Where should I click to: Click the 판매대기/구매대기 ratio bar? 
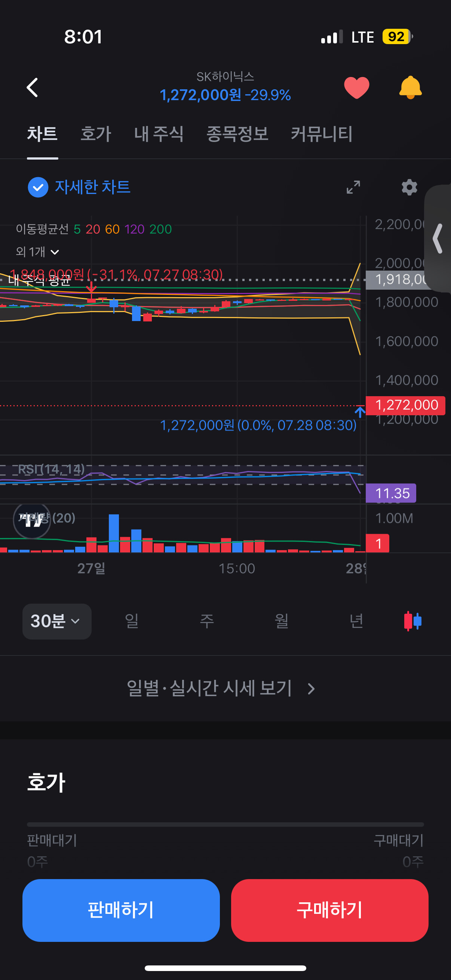[225, 825]
